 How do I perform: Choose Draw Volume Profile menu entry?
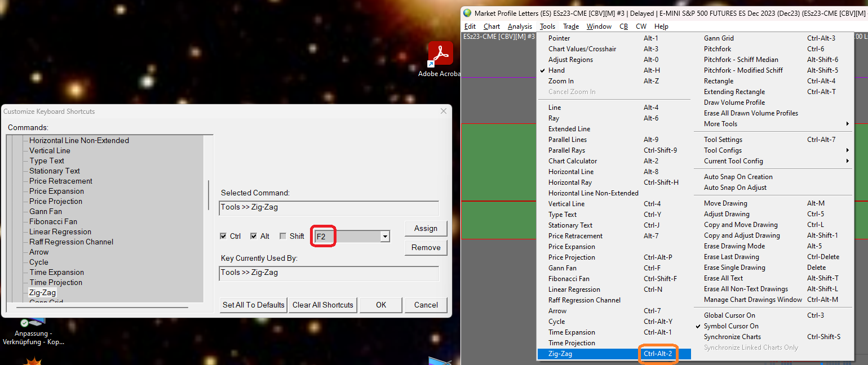(772, 103)
